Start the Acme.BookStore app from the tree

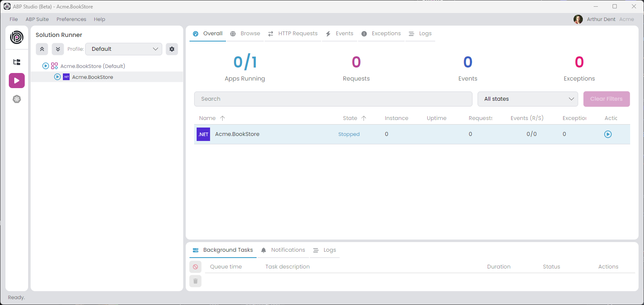point(57,77)
